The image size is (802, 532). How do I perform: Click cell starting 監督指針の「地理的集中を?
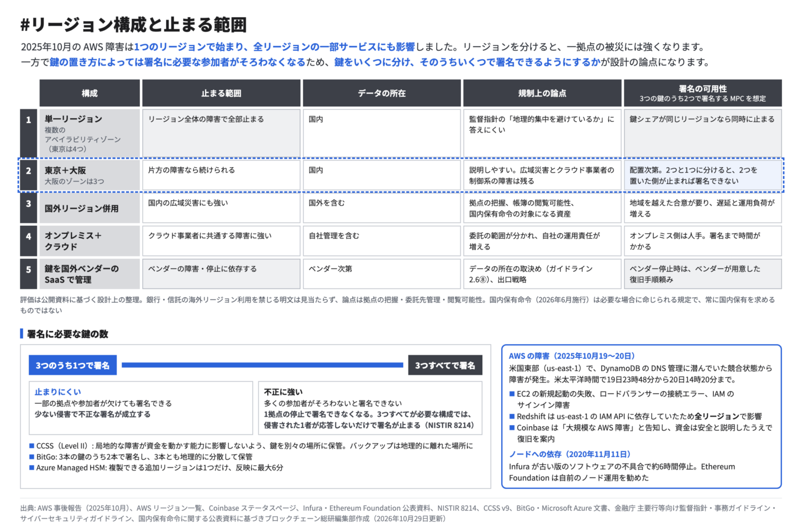[542, 133]
